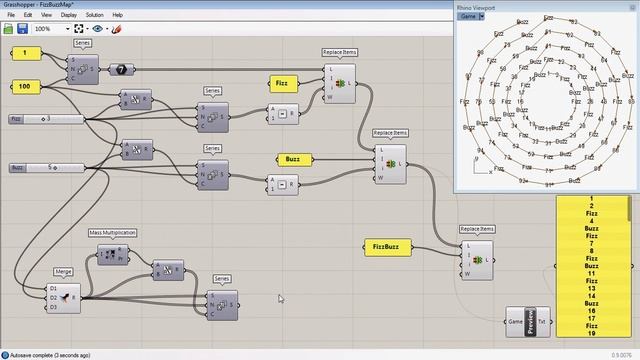Select the Replace Items component wired to FizzBuzz panel

(477, 260)
